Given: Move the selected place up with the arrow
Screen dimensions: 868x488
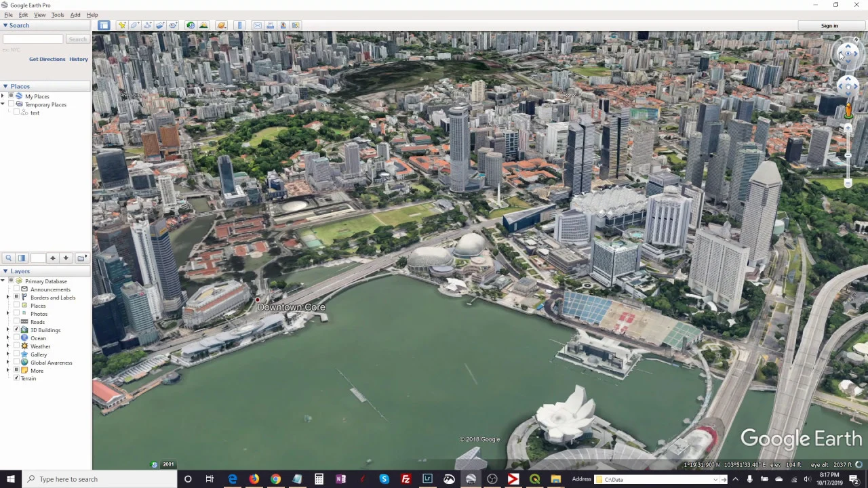Looking at the screenshot, I should [x=53, y=258].
